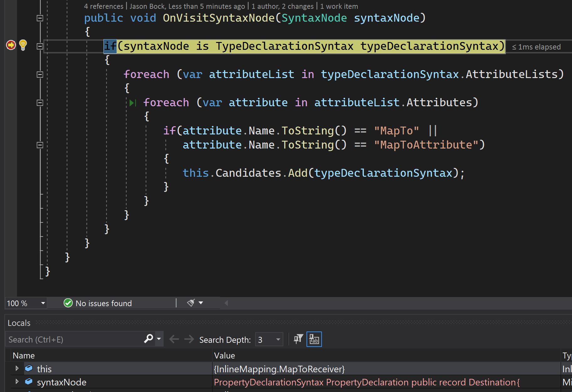Screen dimensions: 572x392
Task: Toggle the text value display icon in Locals
Action: [314, 339]
